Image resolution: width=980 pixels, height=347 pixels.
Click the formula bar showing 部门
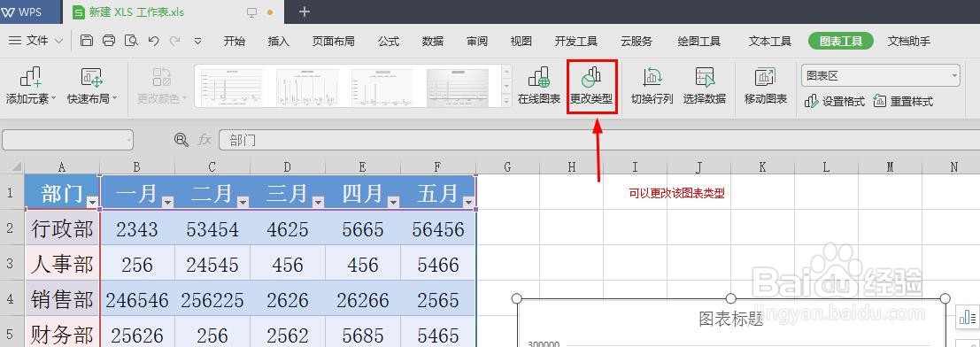click(598, 140)
